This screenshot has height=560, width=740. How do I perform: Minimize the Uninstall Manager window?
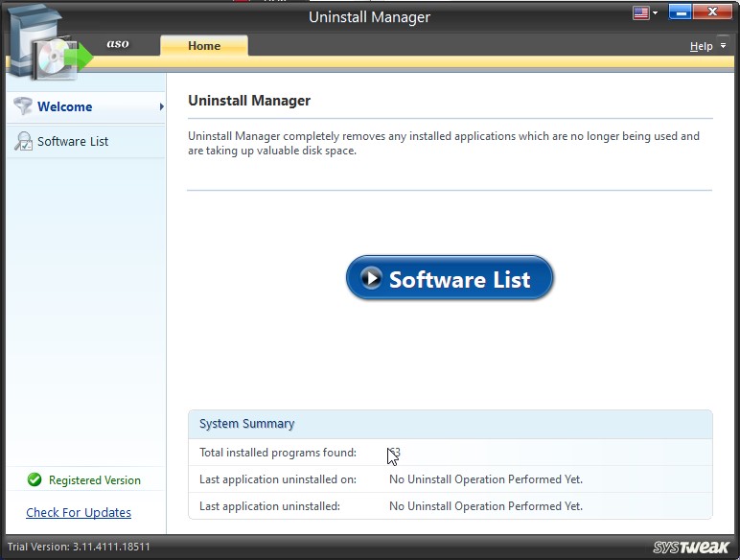tap(681, 12)
